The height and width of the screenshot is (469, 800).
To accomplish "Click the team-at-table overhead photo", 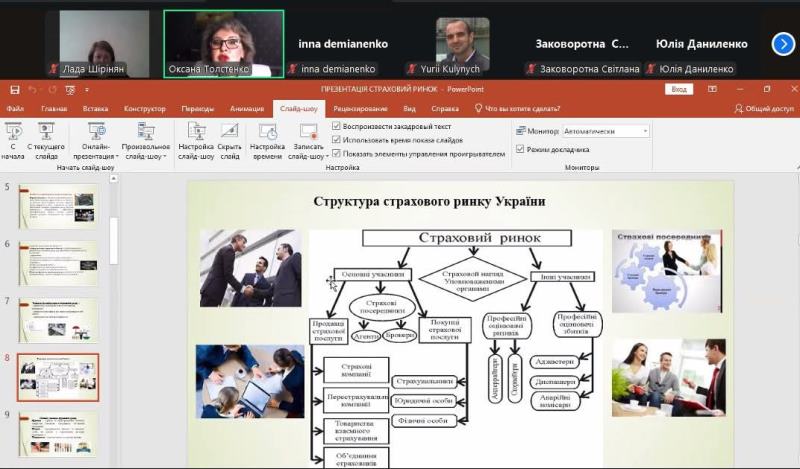I will 250,381.
